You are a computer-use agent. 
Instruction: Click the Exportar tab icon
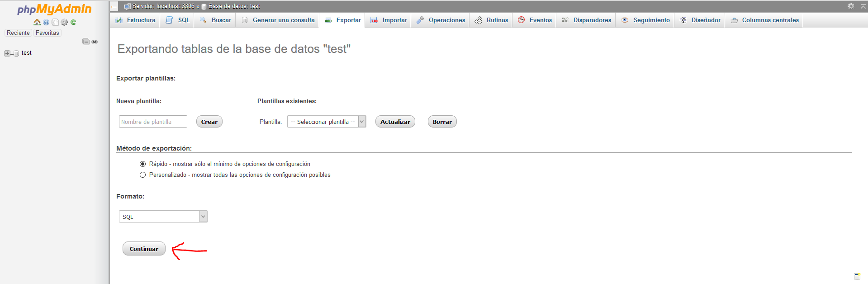pos(328,20)
